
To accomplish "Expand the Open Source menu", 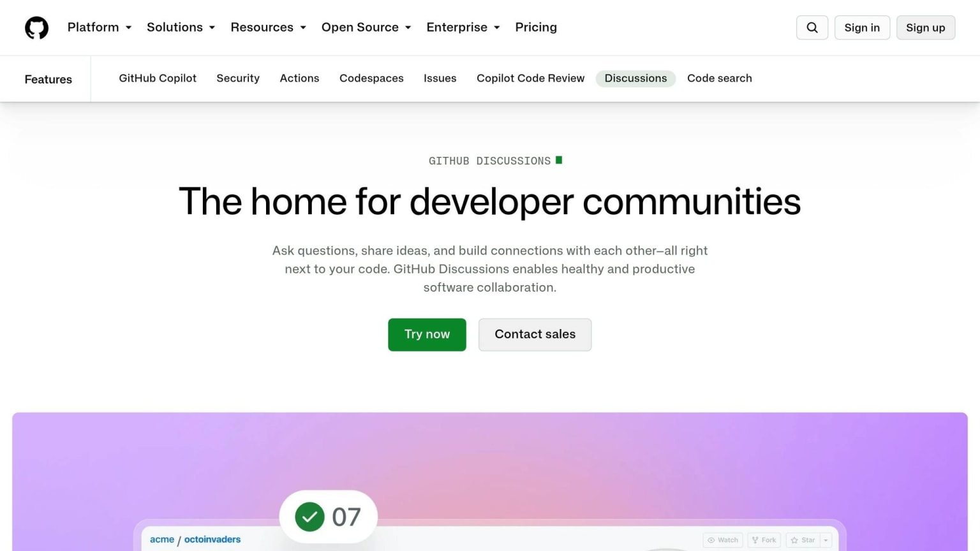I will point(366,27).
